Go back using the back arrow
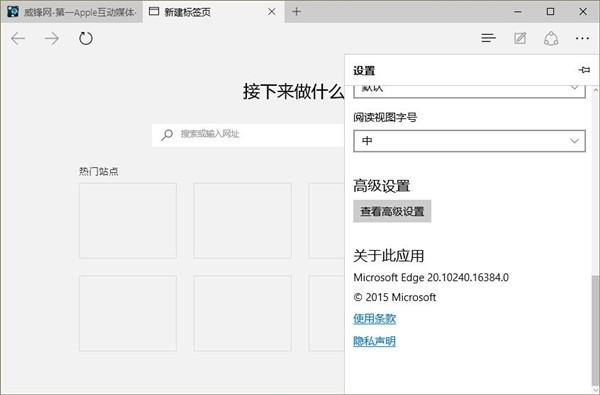The image size is (600, 395). coord(18,39)
